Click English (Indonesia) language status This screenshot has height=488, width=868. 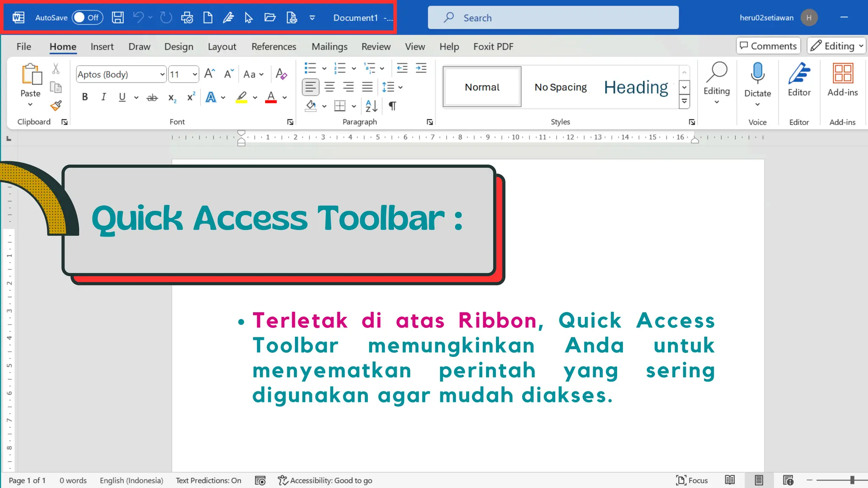[x=131, y=480]
